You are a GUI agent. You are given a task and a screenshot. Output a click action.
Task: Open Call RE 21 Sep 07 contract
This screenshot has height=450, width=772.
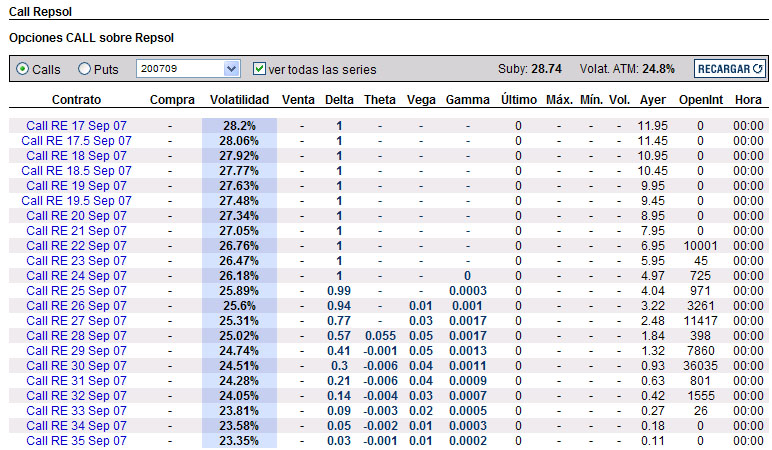76,231
